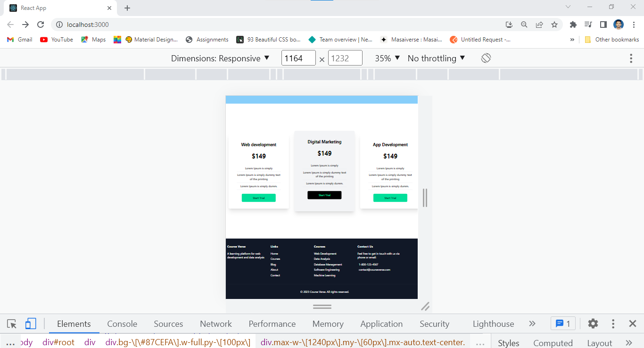Image resolution: width=644 pixels, height=348 pixels.
Task: Click Start Trial on Digital Marketing card
Action: point(324,195)
